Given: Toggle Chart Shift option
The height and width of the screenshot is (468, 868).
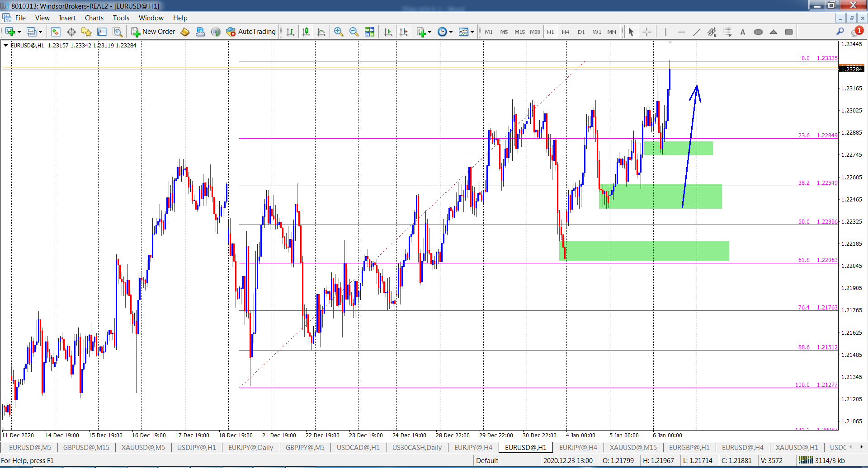Looking at the screenshot, I should [x=403, y=32].
